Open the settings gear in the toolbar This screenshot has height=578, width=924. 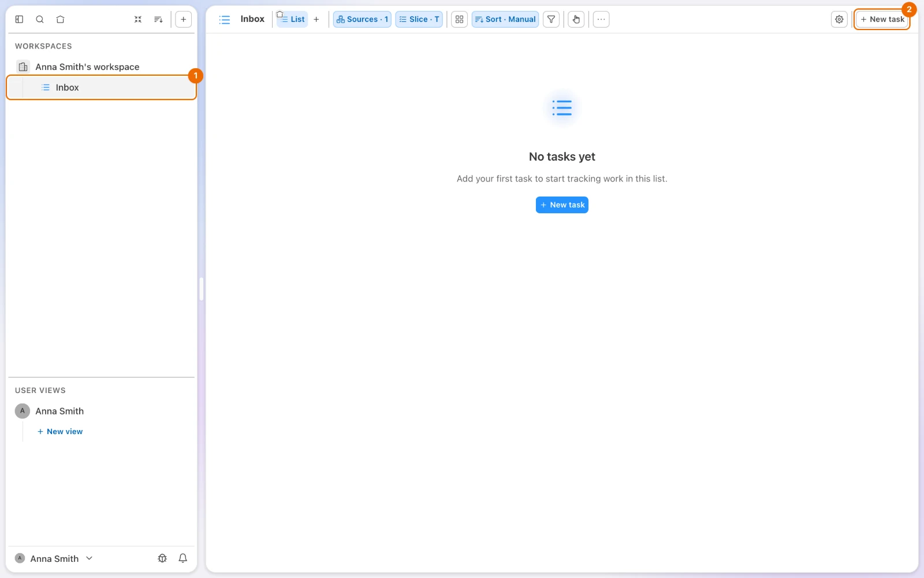tap(839, 19)
